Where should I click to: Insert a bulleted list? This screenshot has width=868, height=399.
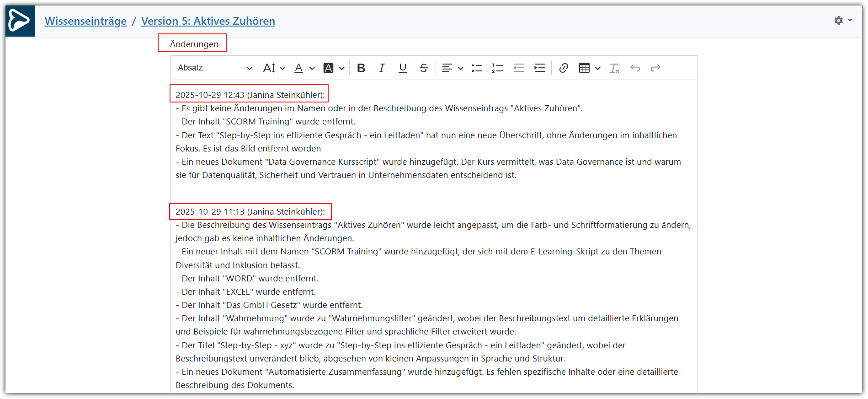point(477,68)
